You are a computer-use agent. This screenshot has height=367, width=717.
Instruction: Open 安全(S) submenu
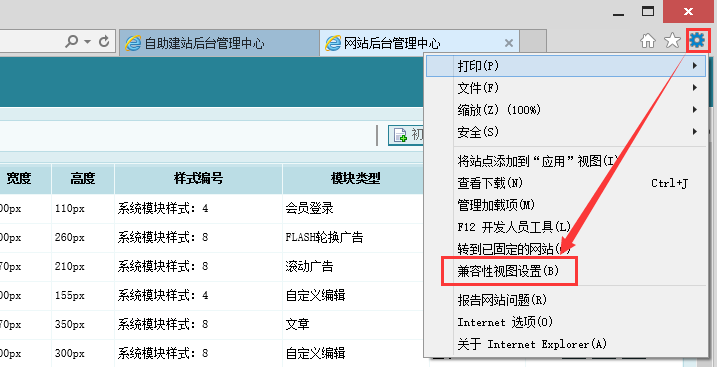tap(566, 132)
